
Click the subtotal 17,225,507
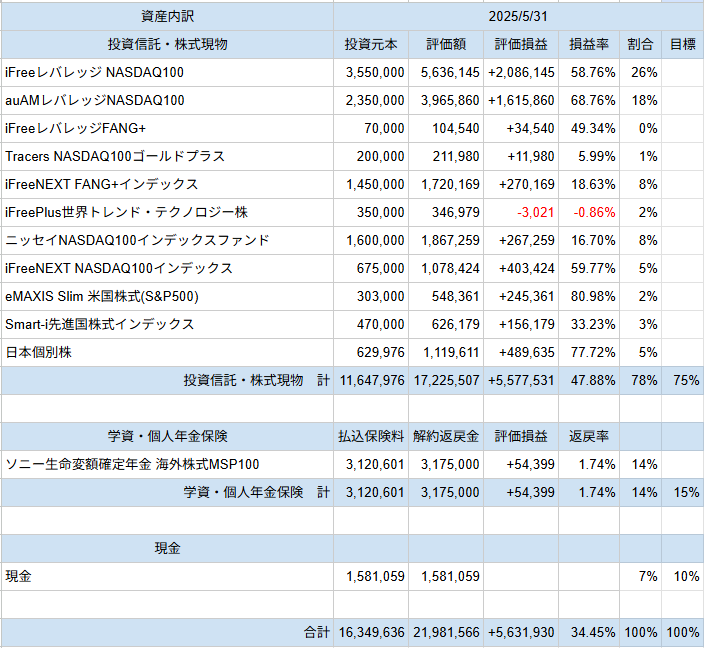pos(446,380)
